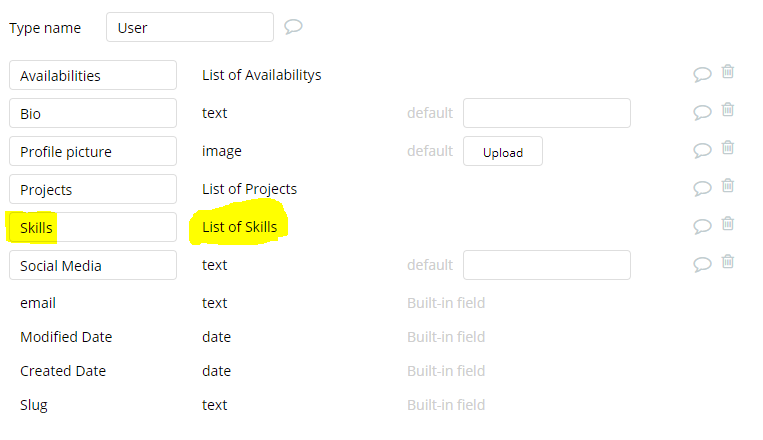Select the Skills field name box
Viewport: 763px width, 440px height.
tap(93, 227)
